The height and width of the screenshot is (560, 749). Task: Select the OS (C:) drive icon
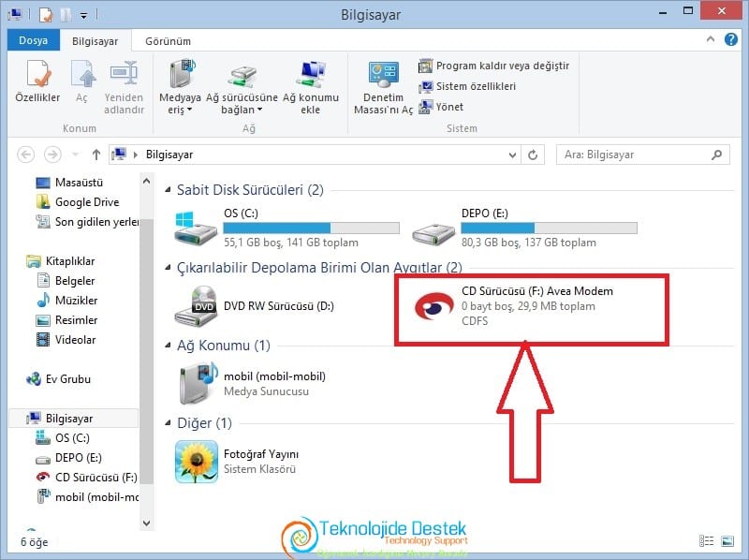pyautogui.click(x=196, y=228)
